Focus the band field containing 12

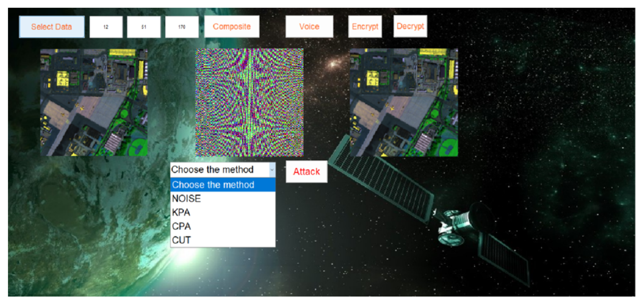tap(106, 27)
